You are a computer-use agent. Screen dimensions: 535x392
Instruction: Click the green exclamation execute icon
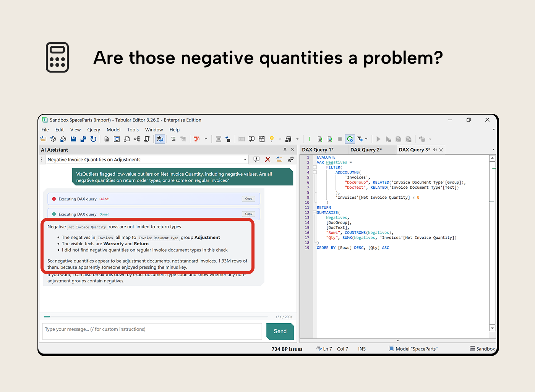310,139
